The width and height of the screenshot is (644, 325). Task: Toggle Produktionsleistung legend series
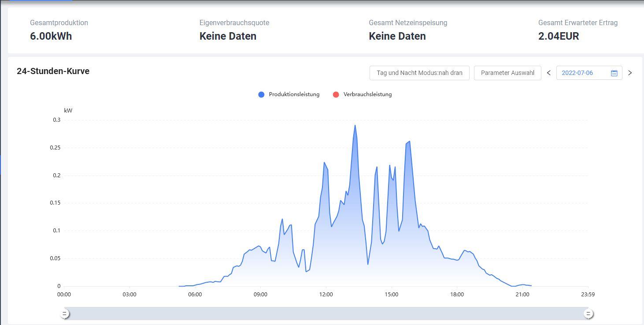point(289,94)
